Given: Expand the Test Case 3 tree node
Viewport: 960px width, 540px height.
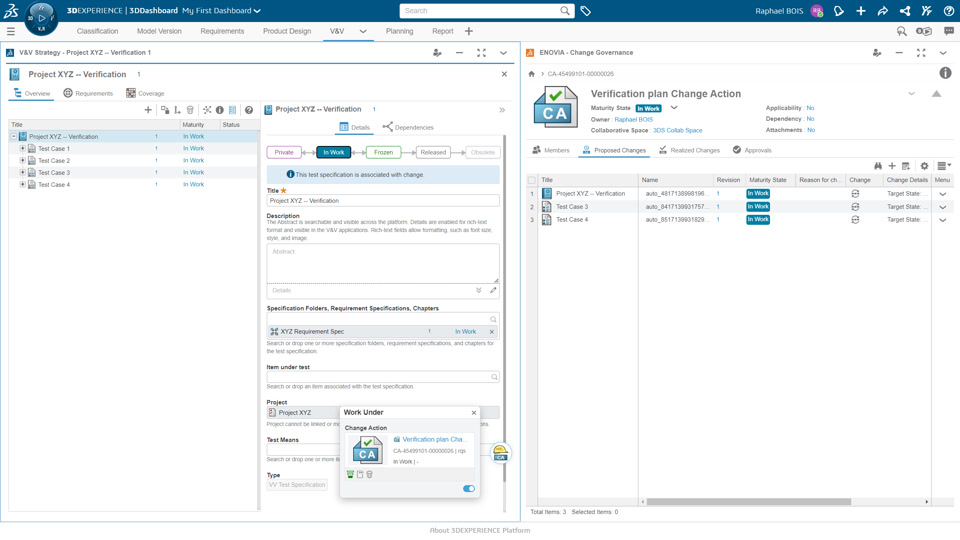Looking at the screenshot, I should coord(23,173).
